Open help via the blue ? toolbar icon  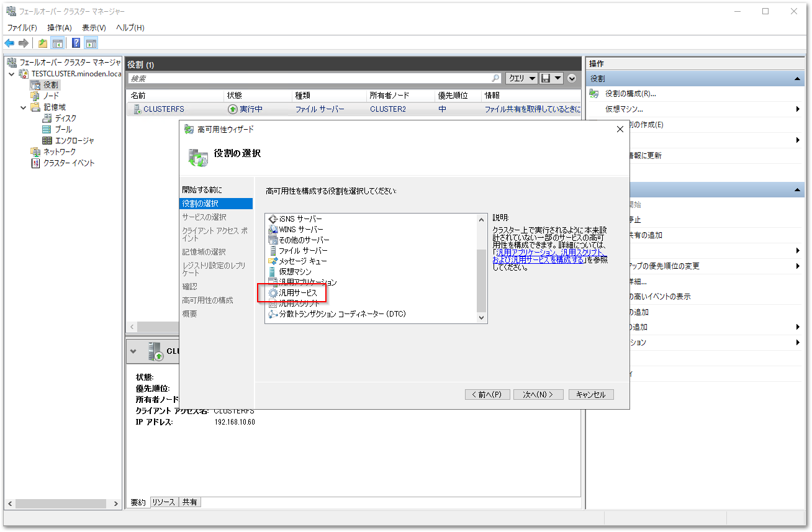[x=75, y=42]
